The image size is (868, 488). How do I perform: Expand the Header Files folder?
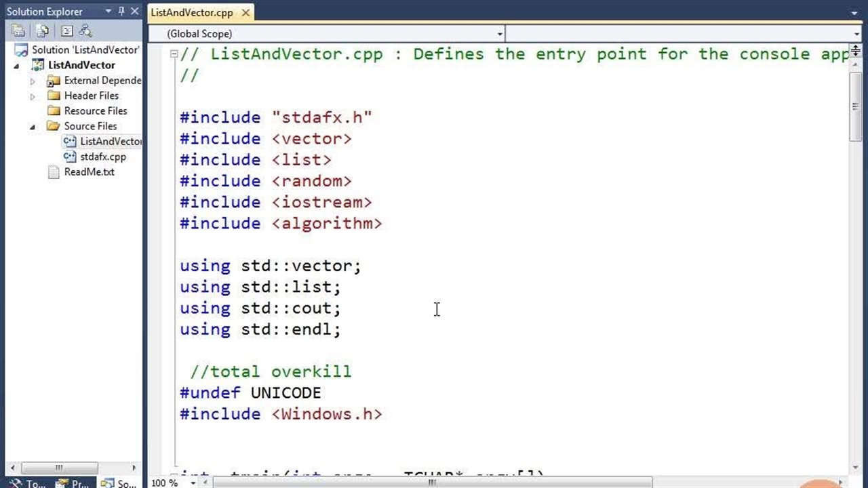[x=33, y=96]
